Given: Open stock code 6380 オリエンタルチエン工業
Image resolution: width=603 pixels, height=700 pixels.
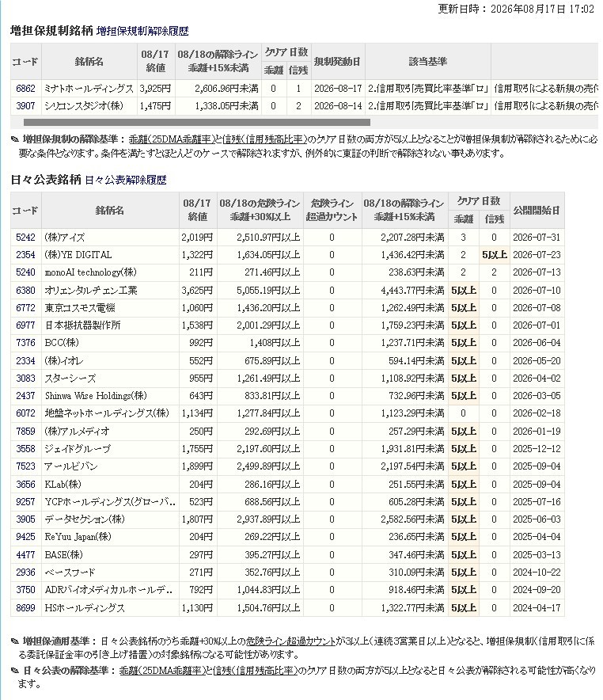Looking at the screenshot, I should click(25, 290).
